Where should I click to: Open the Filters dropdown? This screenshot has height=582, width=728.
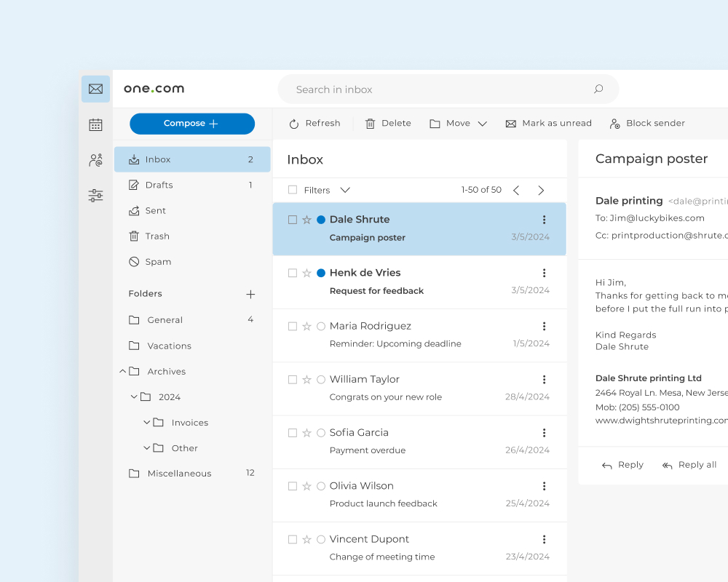coord(327,190)
